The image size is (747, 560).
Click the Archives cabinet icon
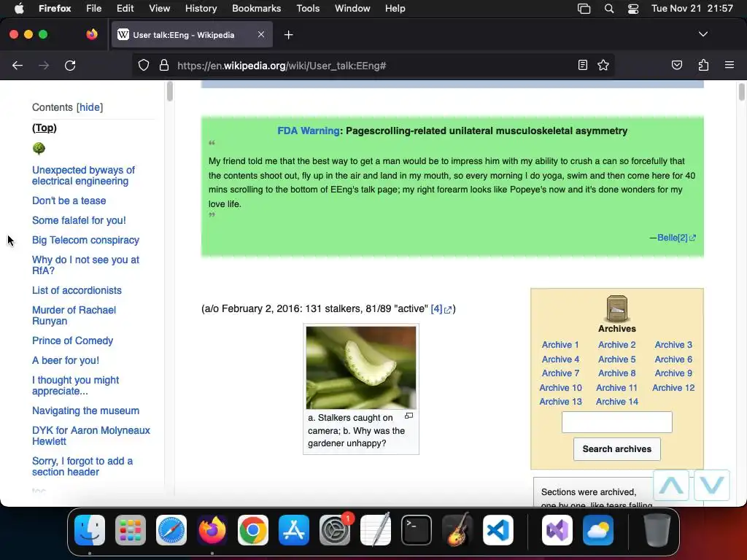[617, 308]
